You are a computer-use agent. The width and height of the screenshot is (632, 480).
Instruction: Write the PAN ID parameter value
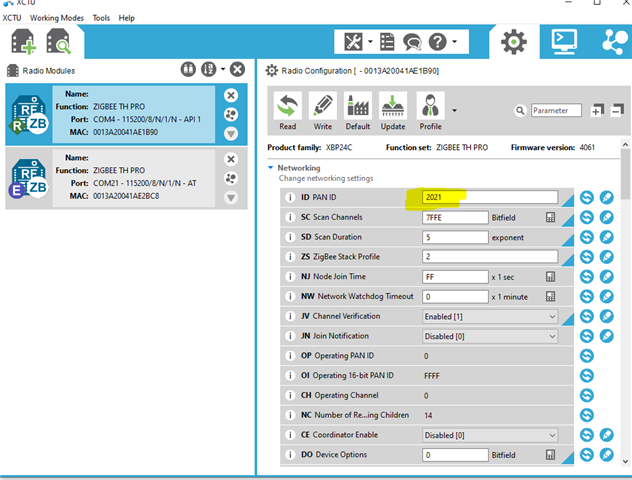[x=607, y=197]
